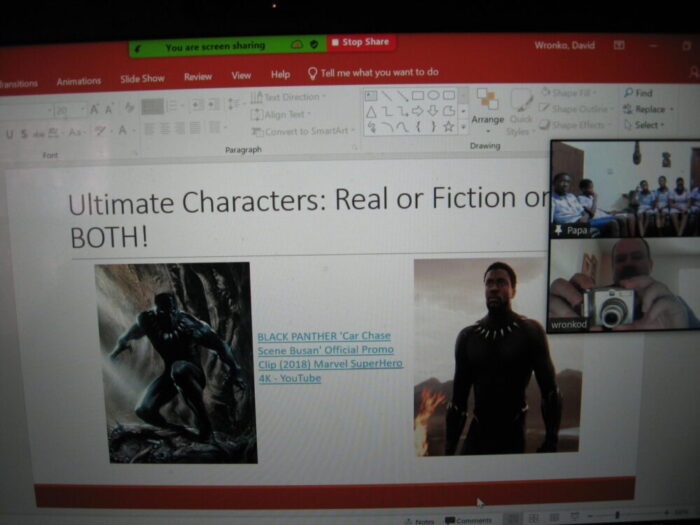Click the Stop Share button
This screenshot has height=525, width=700.
(x=361, y=43)
